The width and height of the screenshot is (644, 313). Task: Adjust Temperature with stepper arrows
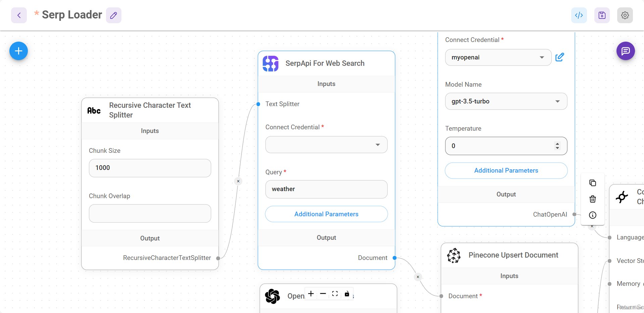(557, 146)
